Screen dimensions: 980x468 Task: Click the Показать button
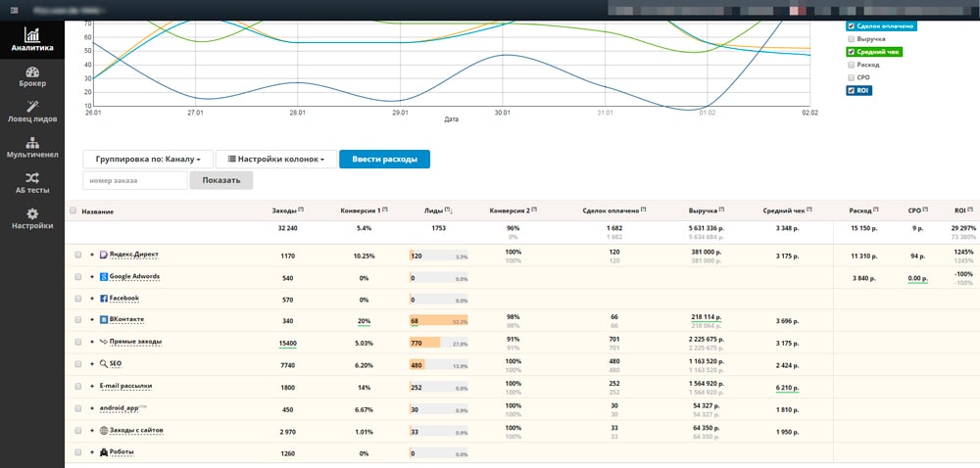pyautogui.click(x=220, y=180)
